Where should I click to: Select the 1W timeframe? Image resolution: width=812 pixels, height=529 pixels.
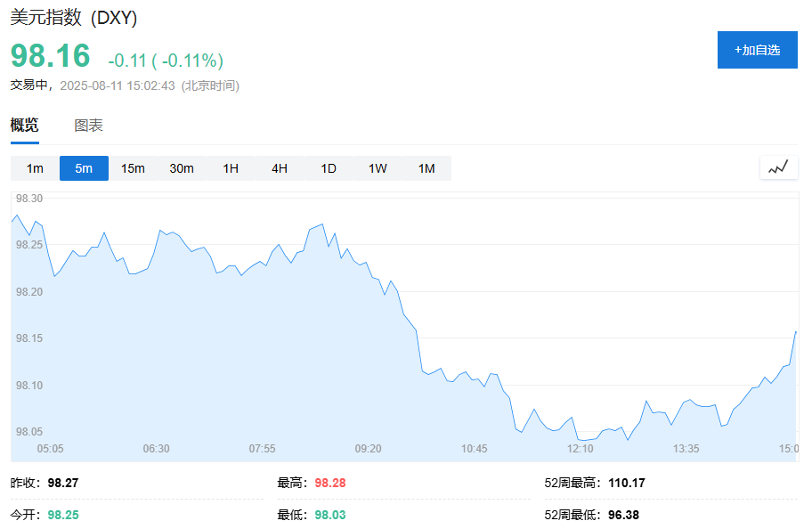coord(378,168)
